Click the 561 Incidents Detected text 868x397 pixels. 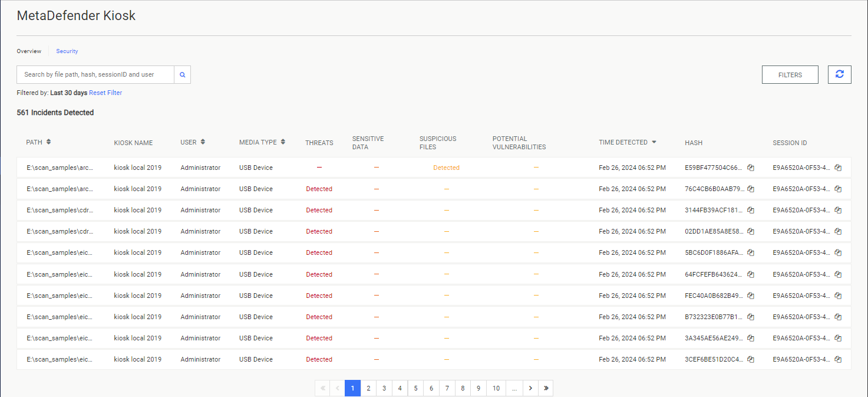pyautogui.click(x=55, y=112)
